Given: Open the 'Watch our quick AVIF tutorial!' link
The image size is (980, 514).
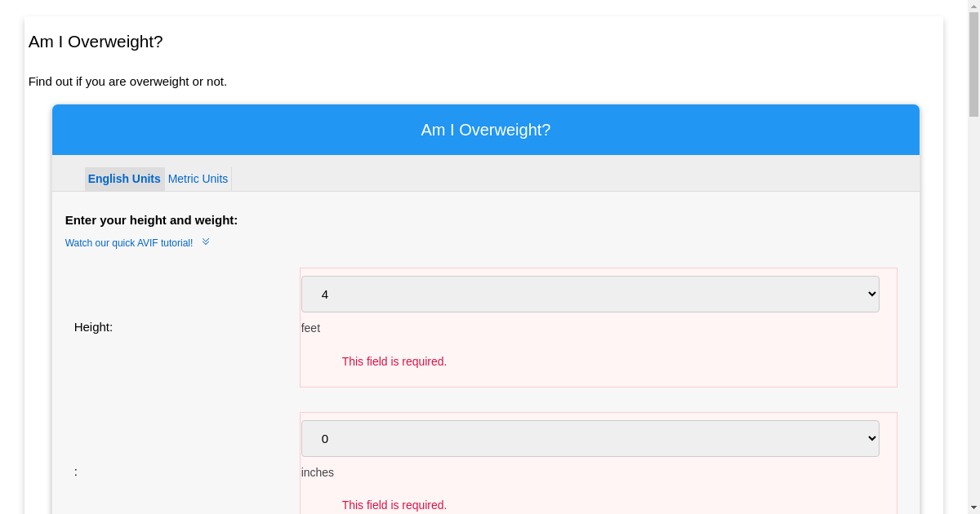Looking at the screenshot, I should [129, 243].
